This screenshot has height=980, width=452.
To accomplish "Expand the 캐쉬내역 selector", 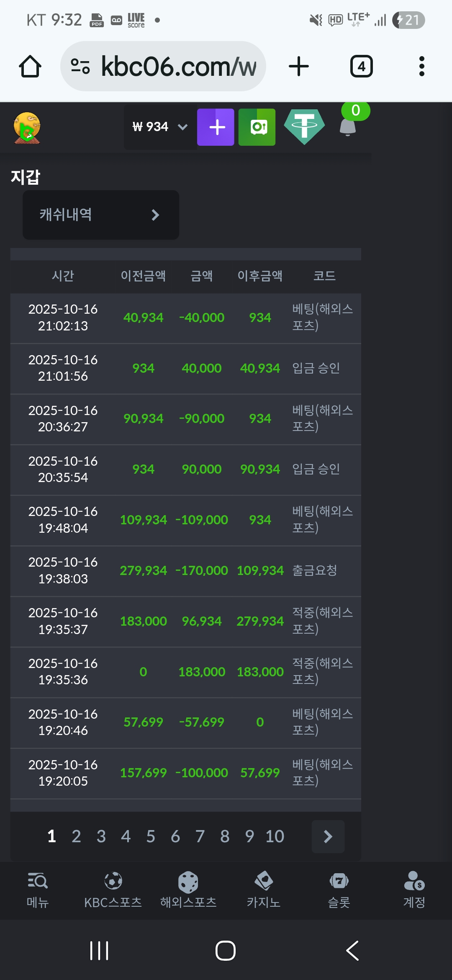I will [101, 215].
